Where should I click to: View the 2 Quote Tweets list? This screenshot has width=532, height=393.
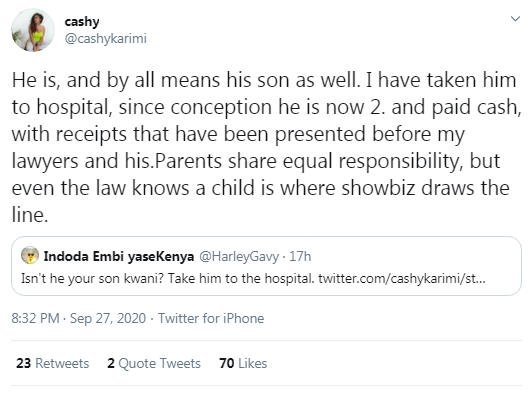point(154,363)
